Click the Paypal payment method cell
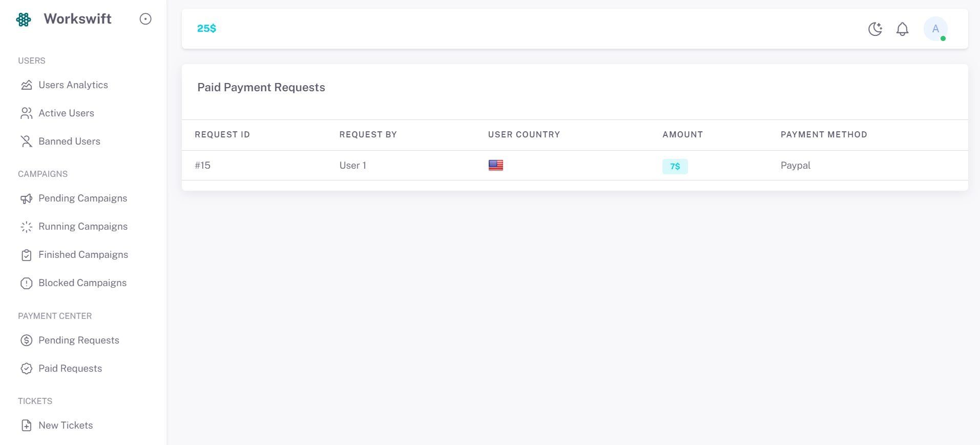The width and height of the screenshot is (980, 445). pos(796,166)
